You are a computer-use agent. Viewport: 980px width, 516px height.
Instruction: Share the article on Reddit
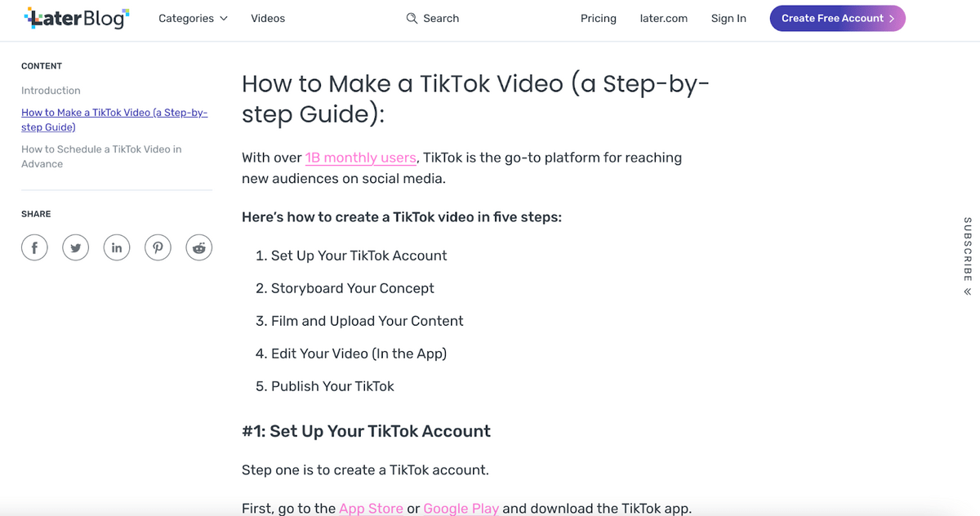click(x=199, y=247)
